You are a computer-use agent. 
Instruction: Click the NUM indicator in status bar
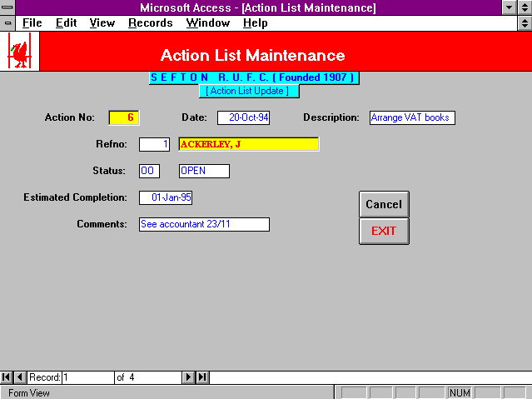point(460,393)
